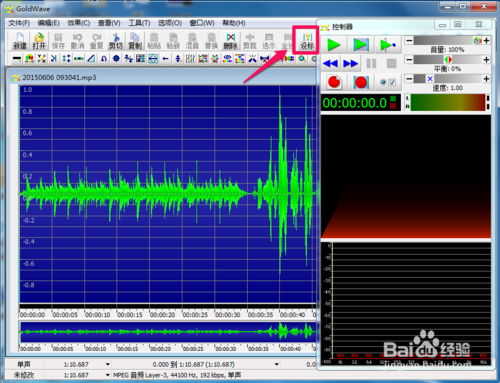Pause playback in the controller

point(371,63)
